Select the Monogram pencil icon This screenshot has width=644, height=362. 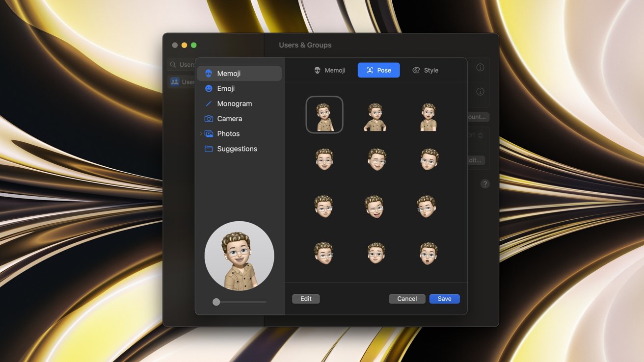[209, 104]
